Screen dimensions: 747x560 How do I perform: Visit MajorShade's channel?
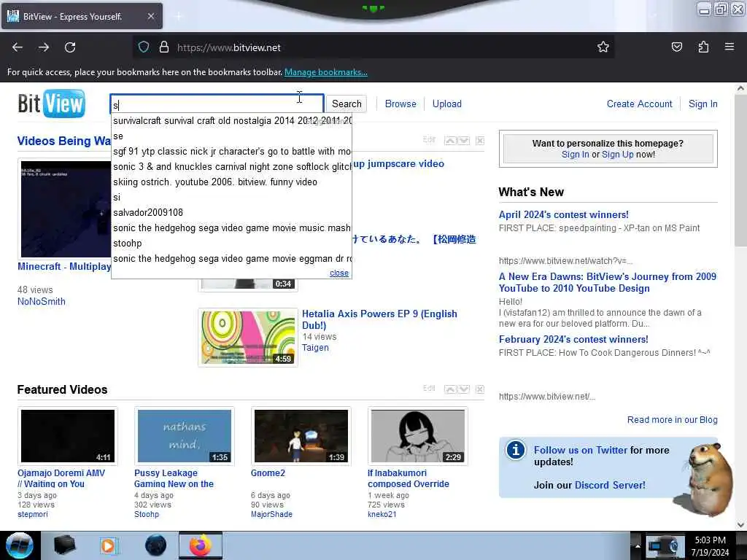tap(271, 514)
